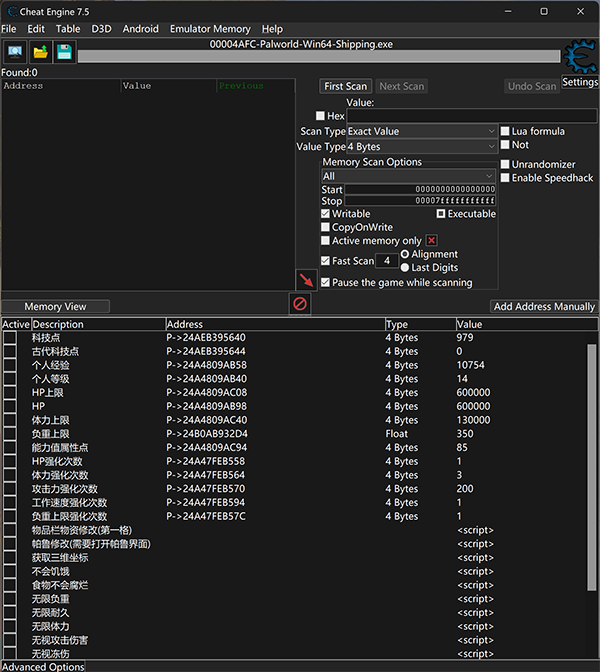Open the process list computer icon
The image size is (600, 672).
point(15,52)
